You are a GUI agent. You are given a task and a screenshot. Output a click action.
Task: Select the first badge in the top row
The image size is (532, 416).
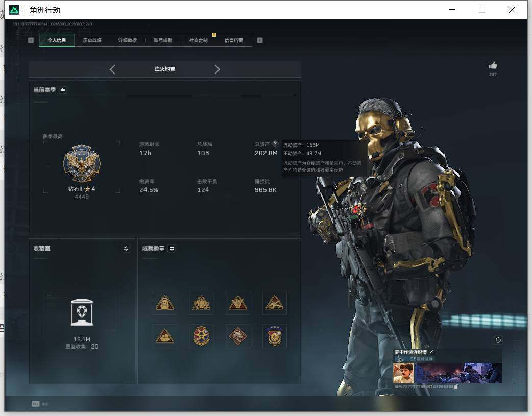point(165,303)
